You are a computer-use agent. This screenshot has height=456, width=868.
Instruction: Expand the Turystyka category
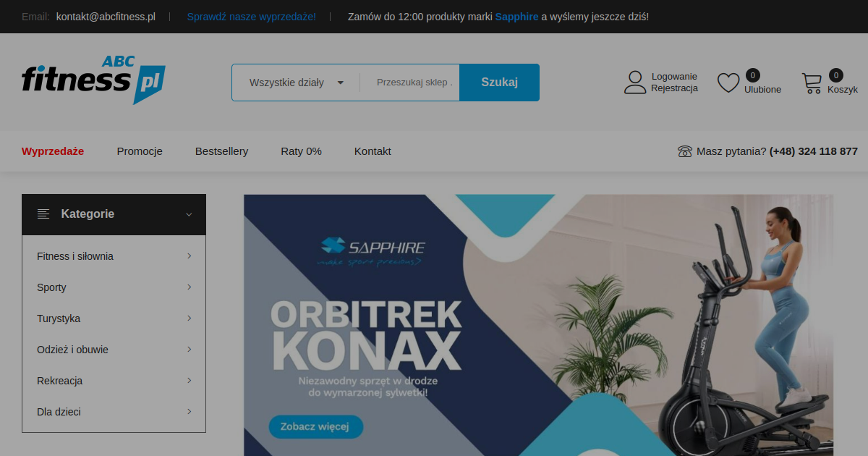click(114, 318)
